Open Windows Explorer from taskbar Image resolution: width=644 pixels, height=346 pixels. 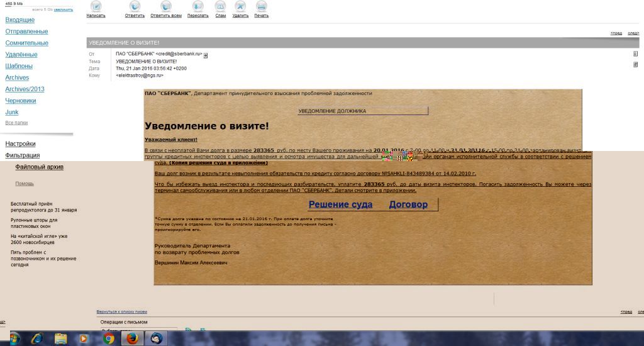pos(61,338)
